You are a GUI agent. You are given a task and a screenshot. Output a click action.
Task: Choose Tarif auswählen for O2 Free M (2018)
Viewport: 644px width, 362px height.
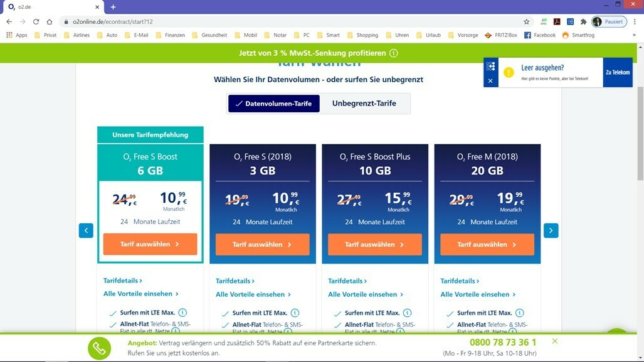487,245
